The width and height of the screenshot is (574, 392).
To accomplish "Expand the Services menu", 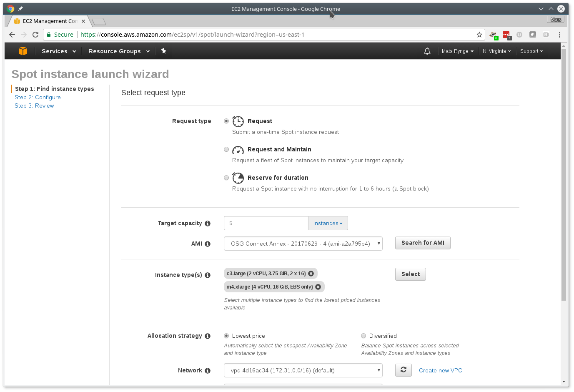I will coord(59,51).
